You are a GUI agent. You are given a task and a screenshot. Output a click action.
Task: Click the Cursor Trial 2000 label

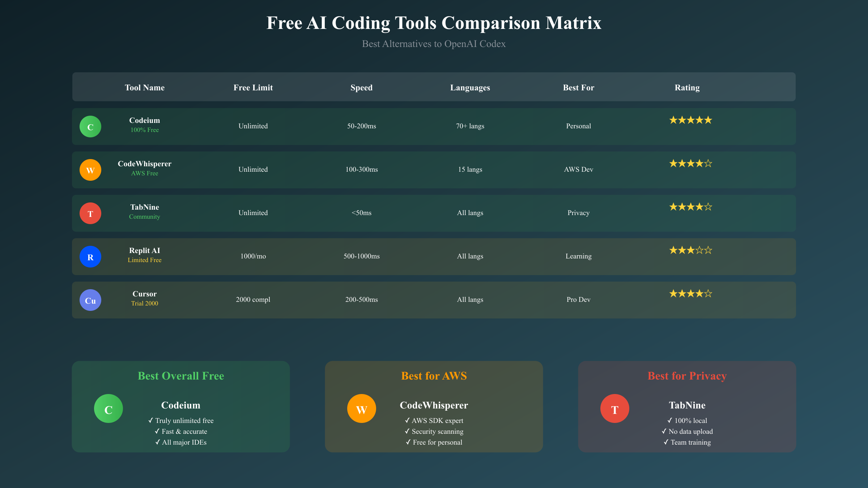click(x=145, y=303)
